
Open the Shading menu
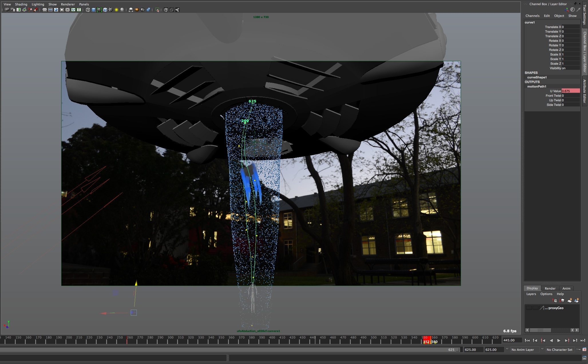coord(21,4)
